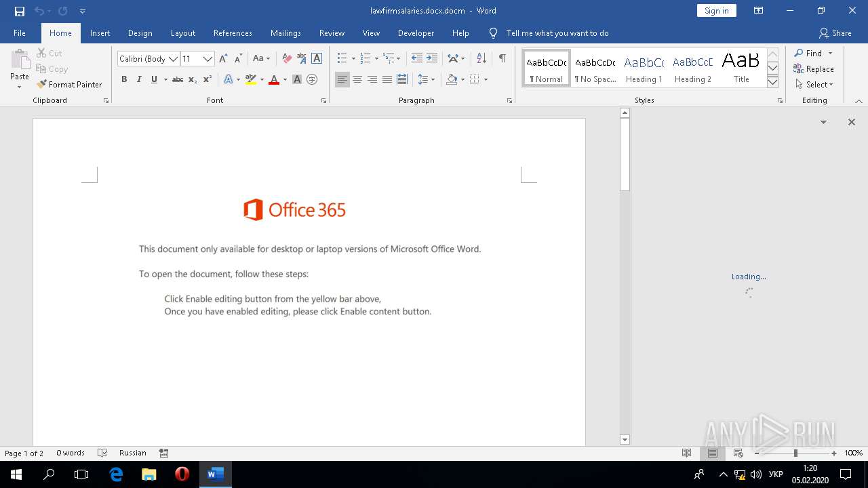Justify paragraph text
Image resolution: width=868 pixels, height=488 pixels.
pos(387,79)
